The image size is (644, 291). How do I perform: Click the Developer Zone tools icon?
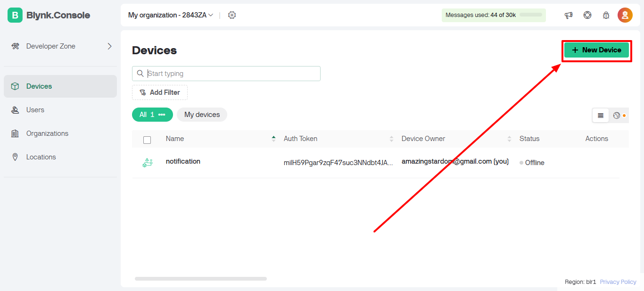pyautogui.click(x=15, y=46)
